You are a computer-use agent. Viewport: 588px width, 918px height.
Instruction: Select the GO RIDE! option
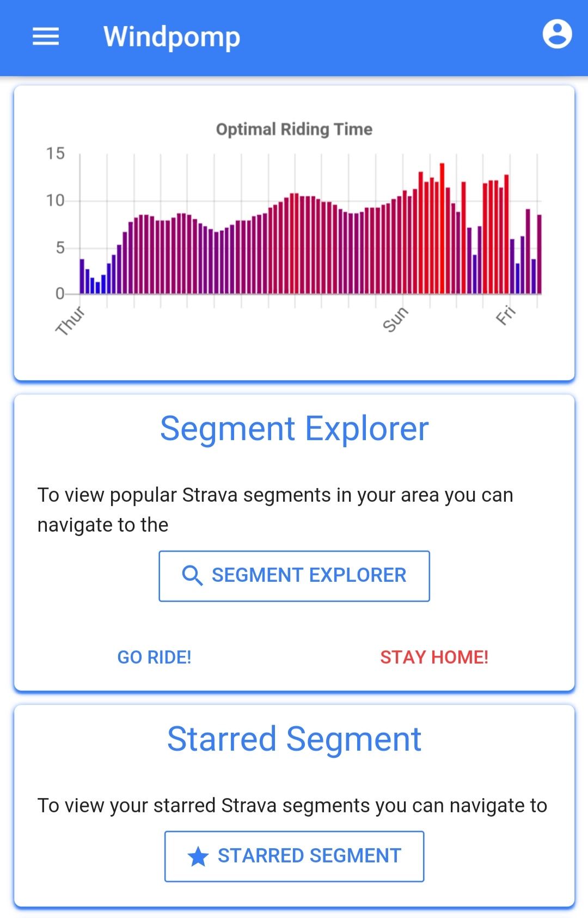coord(154,657)
